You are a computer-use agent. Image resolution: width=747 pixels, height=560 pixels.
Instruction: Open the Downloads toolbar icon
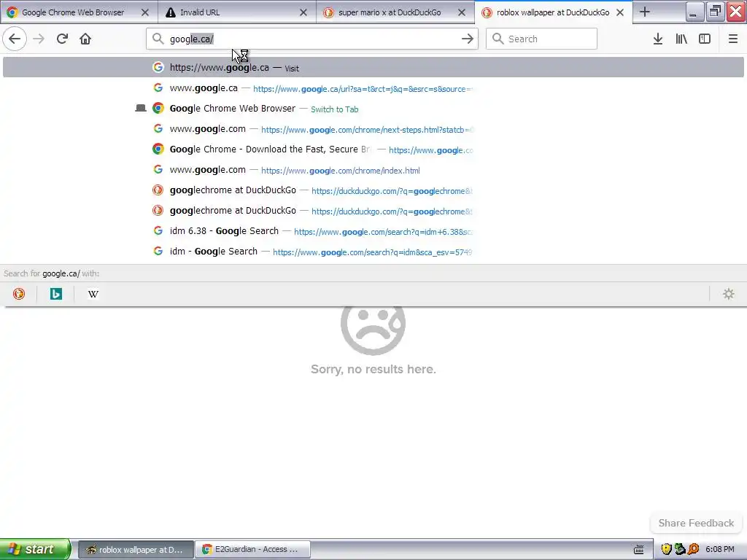point(658,39)
